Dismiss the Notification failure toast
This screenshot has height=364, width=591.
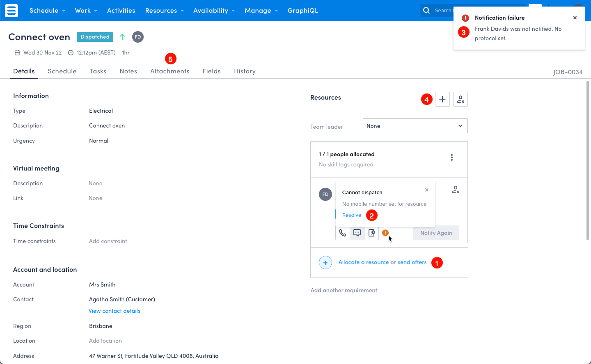pyautogui.click(x=575, y=18)
